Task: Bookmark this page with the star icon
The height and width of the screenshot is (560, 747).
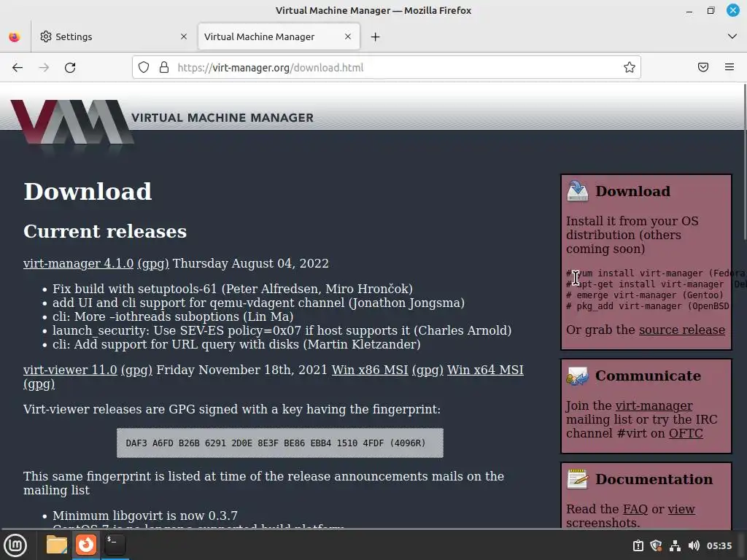Action: pos(630,68)
